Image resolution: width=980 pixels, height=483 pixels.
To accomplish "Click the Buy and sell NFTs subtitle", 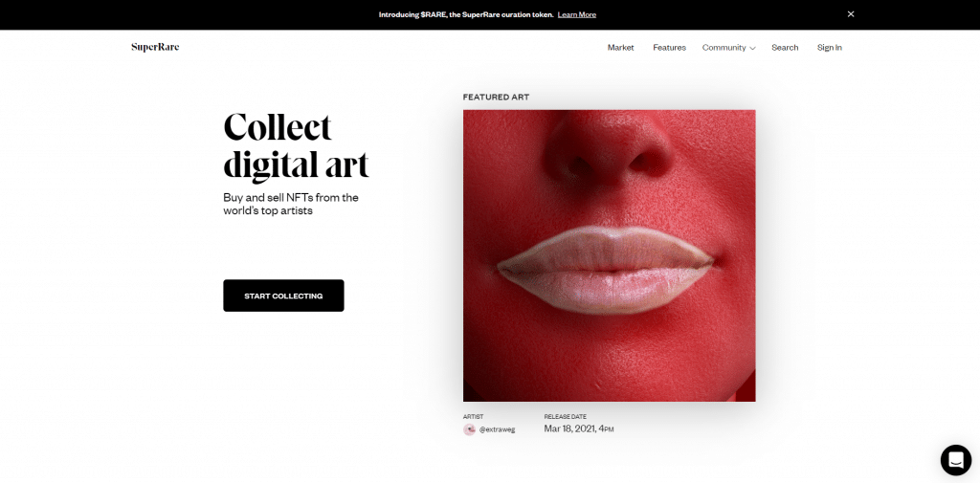I will pyautogui.click(x=291, y=205).
